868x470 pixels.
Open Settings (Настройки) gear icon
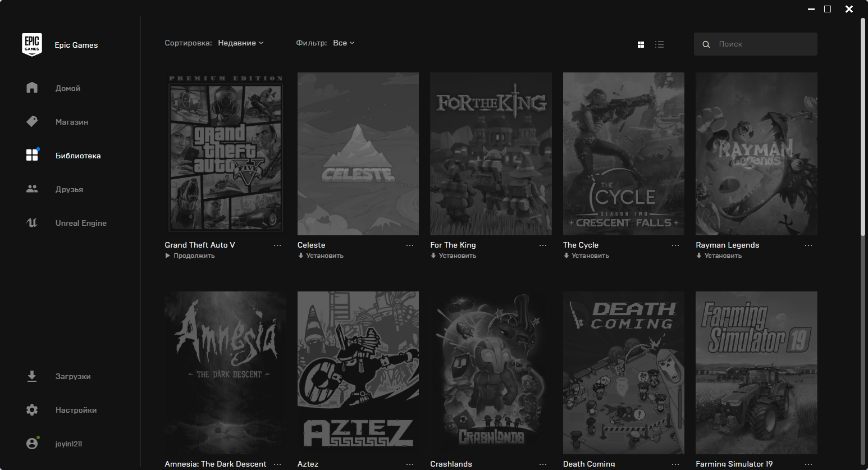pos(32,410)
